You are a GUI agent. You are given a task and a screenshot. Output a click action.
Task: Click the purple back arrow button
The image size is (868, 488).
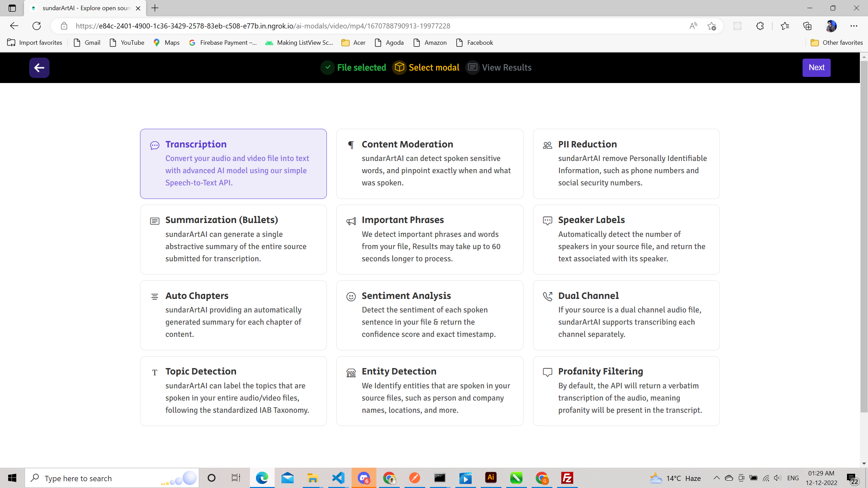[39, 68]
